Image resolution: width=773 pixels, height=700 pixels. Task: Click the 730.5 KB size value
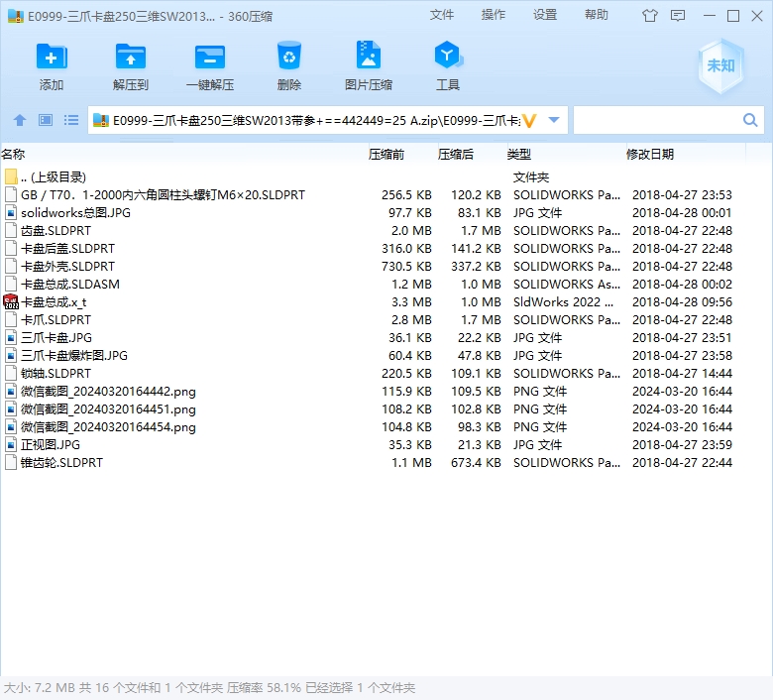tap(406, 266)
